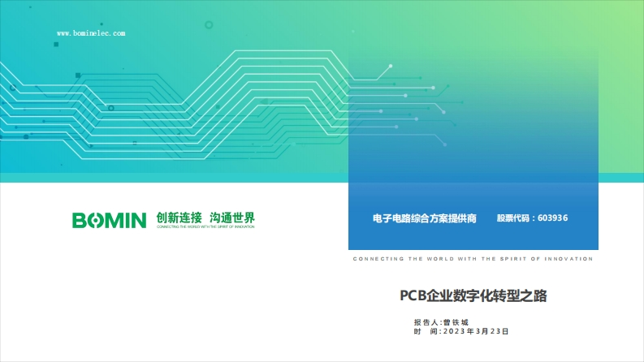Click the spaced CONNECTING THE WORLD caption below the blue box

(473, 259)
